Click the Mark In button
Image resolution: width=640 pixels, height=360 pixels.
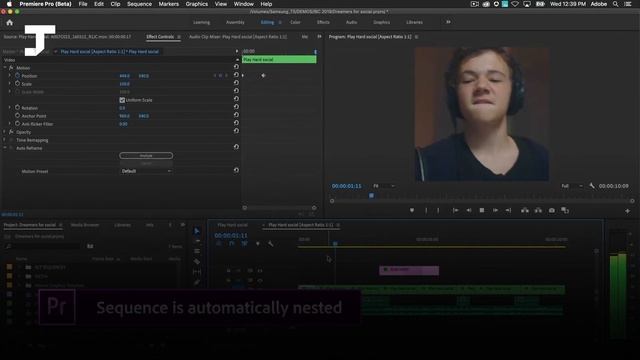point(426,210)
